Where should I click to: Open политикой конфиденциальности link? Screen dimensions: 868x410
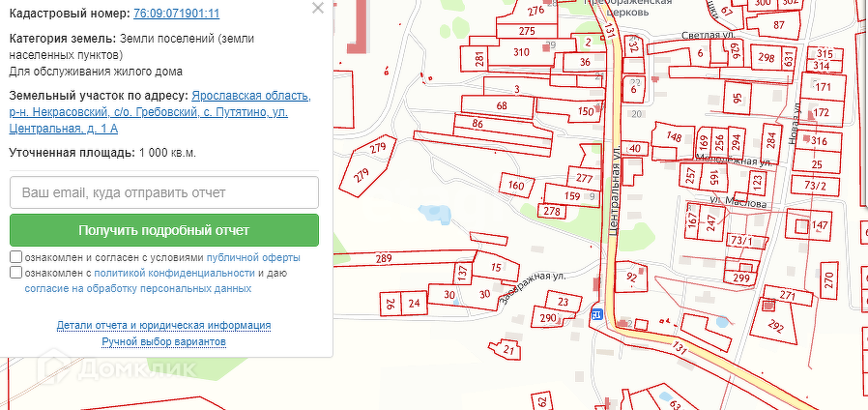click(174, 273)
